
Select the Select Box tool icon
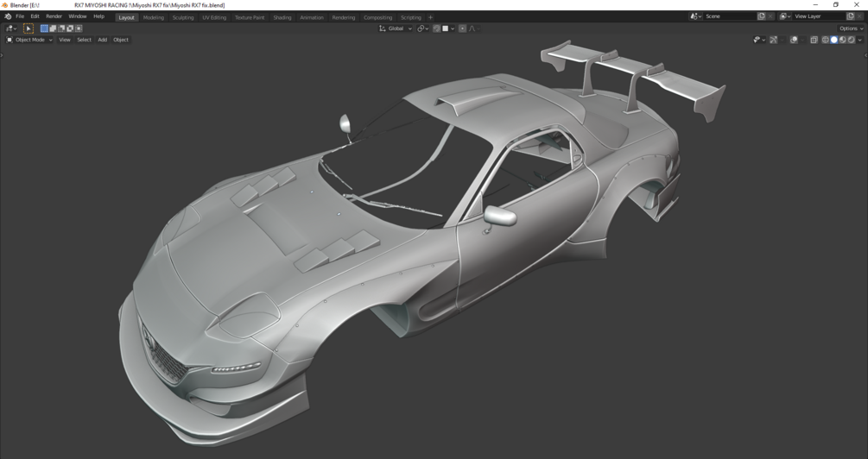pyautogui.click(x=29, y=28)
